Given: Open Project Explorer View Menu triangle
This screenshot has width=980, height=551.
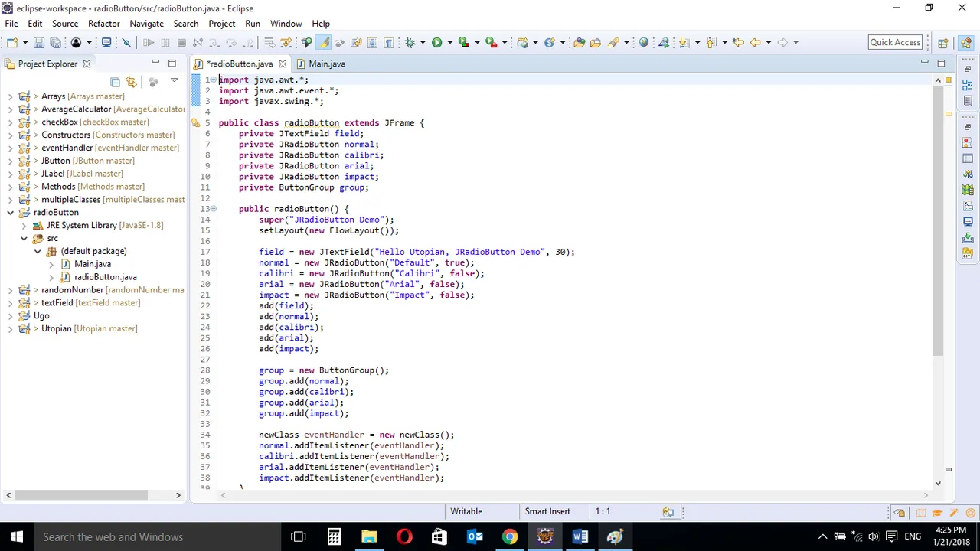Looking at the screenshot, I should pyautogui.click(x=174, y=80).
